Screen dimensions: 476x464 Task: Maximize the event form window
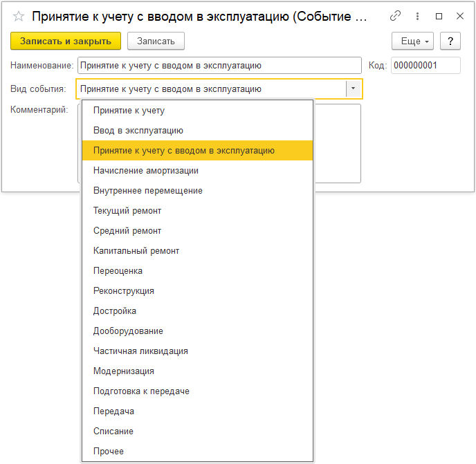[439, 16]
